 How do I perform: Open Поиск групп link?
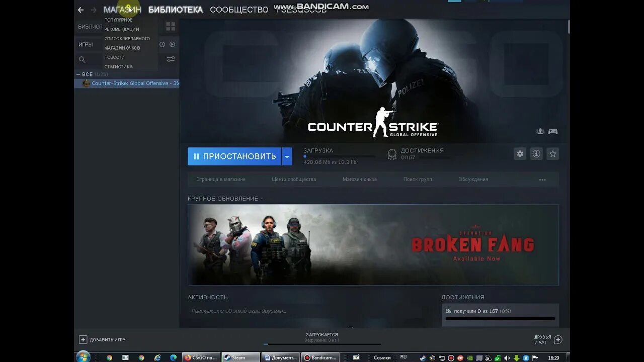pos(418,179)
